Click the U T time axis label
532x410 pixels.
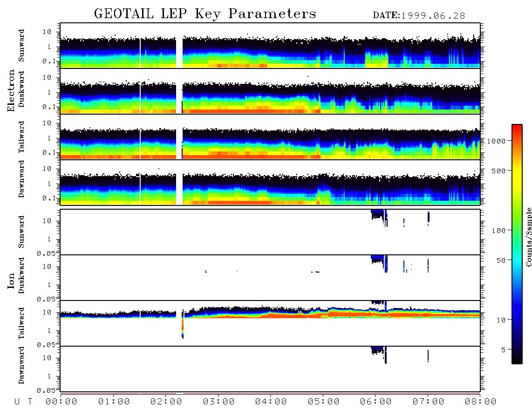pos(23,402)
